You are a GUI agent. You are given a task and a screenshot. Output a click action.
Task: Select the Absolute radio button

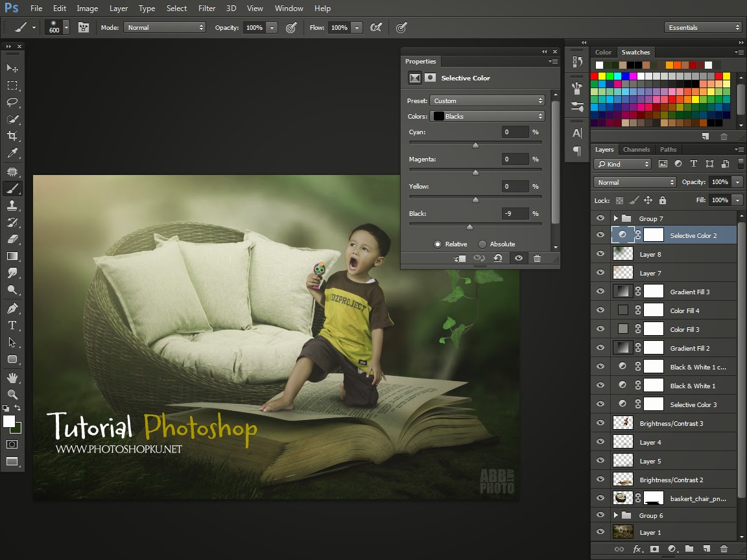[x=482, y=244]
